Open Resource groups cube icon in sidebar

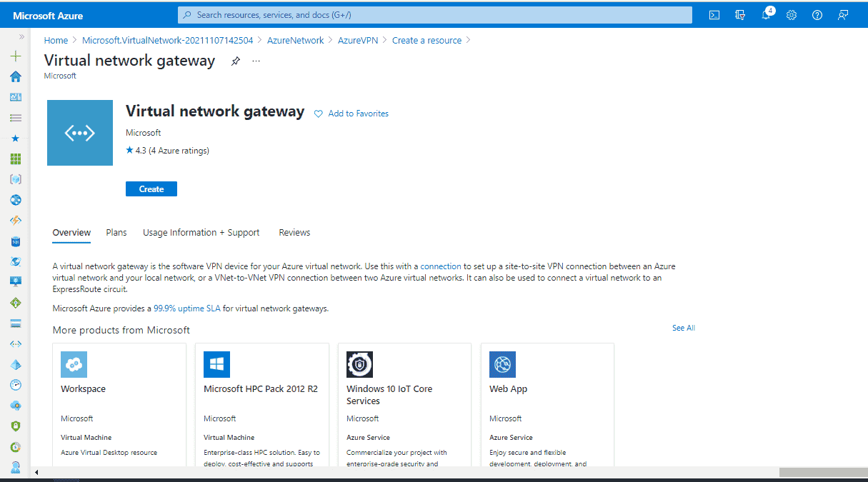[16, 179]
